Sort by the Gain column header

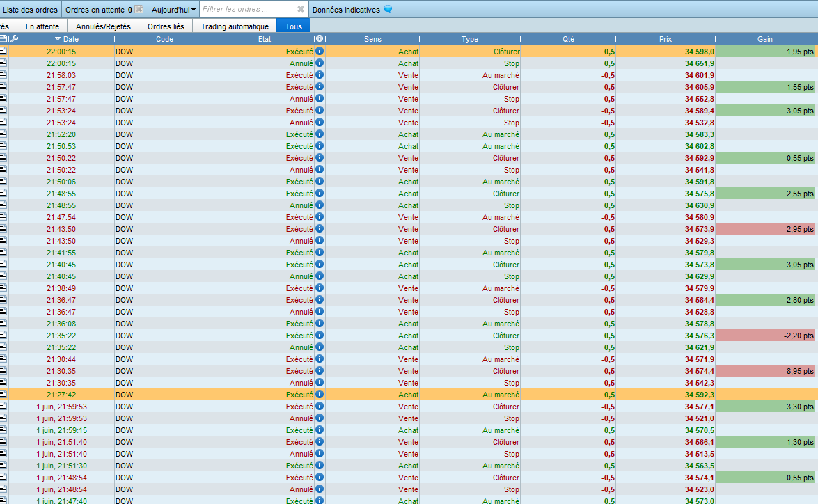click(765, 39)
